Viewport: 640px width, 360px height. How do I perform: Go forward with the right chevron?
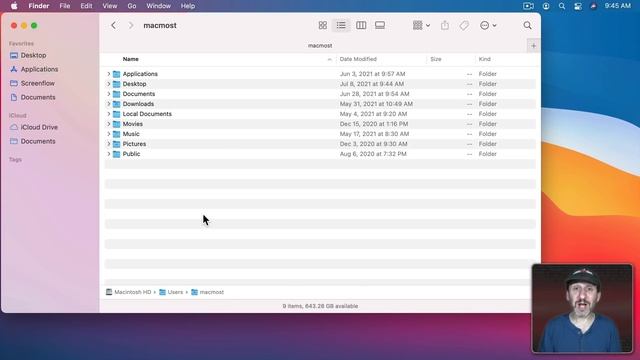131,25
